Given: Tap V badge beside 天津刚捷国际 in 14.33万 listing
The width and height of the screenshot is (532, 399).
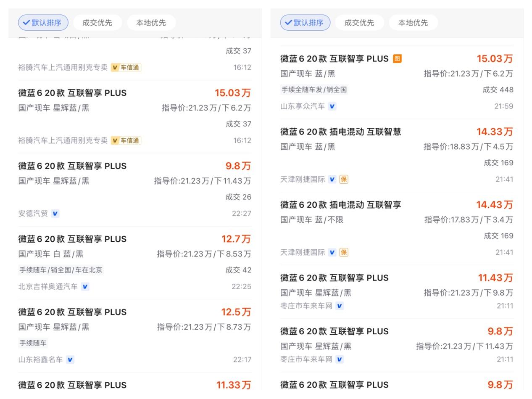Looking at the screenshot, I should pos(332,180).
